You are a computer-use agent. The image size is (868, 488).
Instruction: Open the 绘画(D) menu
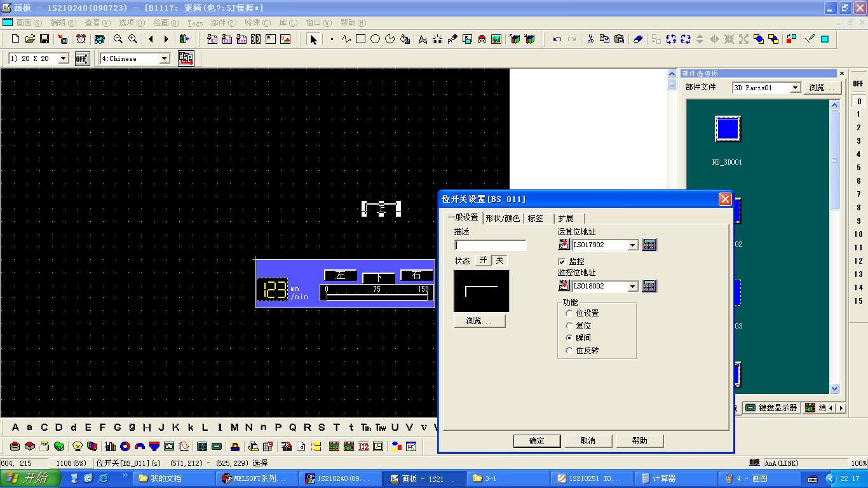(x=166, y=23)
